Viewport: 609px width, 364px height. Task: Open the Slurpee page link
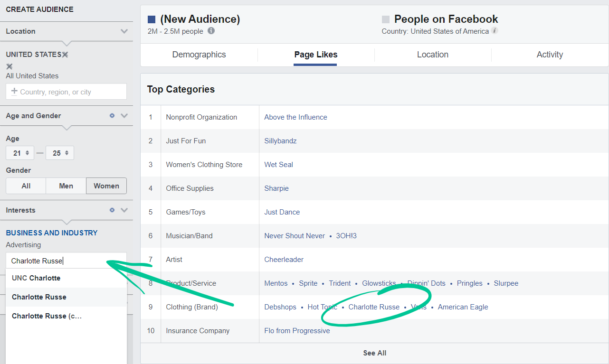(506, 283)
